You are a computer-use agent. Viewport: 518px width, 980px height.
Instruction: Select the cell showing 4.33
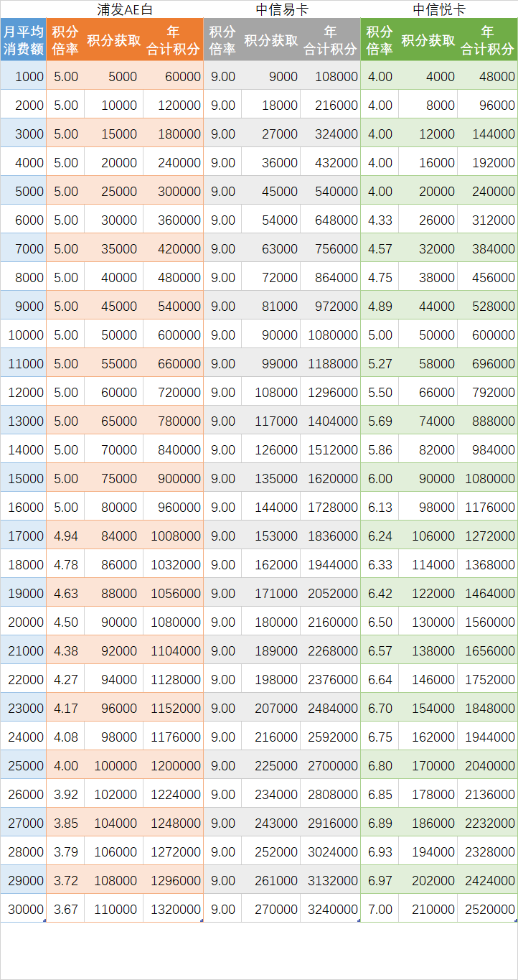[380, 220]
